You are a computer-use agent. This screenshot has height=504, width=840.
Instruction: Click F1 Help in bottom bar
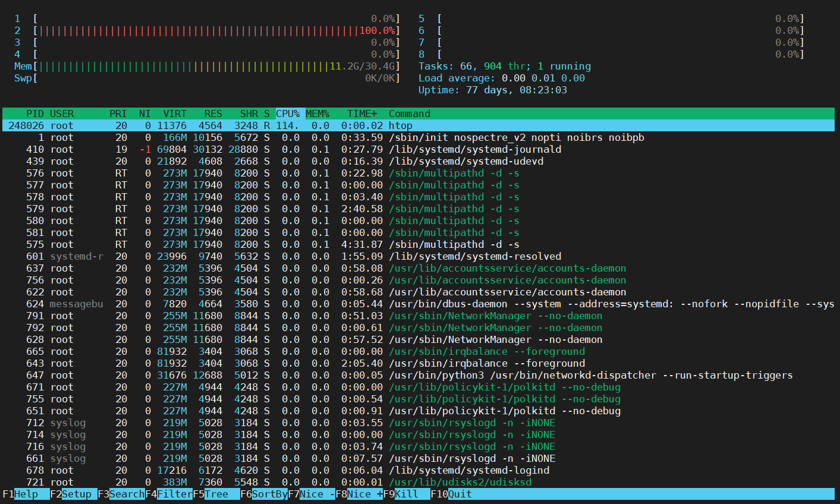[x=26, y=494]
